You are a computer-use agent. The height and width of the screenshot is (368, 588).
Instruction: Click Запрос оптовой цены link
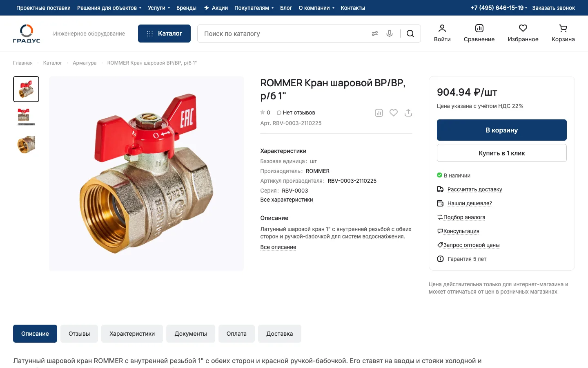[x=472, y=245]
